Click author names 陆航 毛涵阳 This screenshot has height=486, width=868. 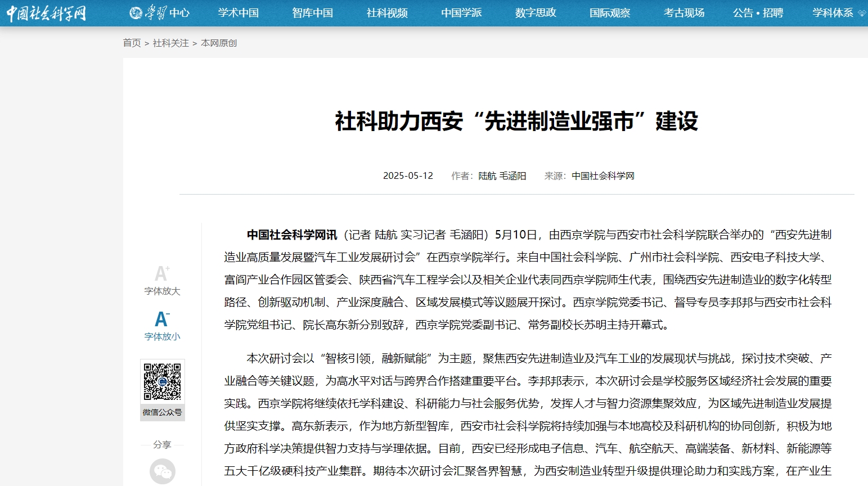coord(502,175)
